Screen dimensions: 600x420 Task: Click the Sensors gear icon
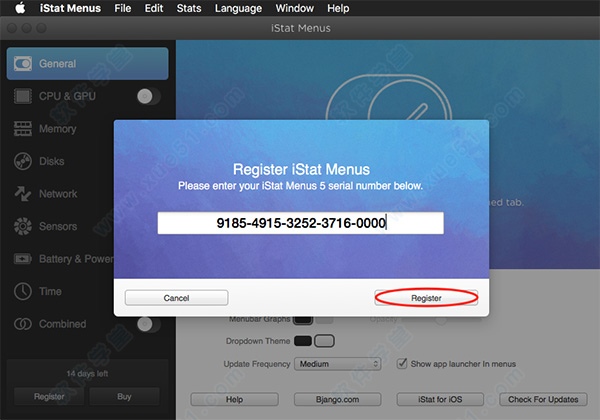(x=23, y=226)
